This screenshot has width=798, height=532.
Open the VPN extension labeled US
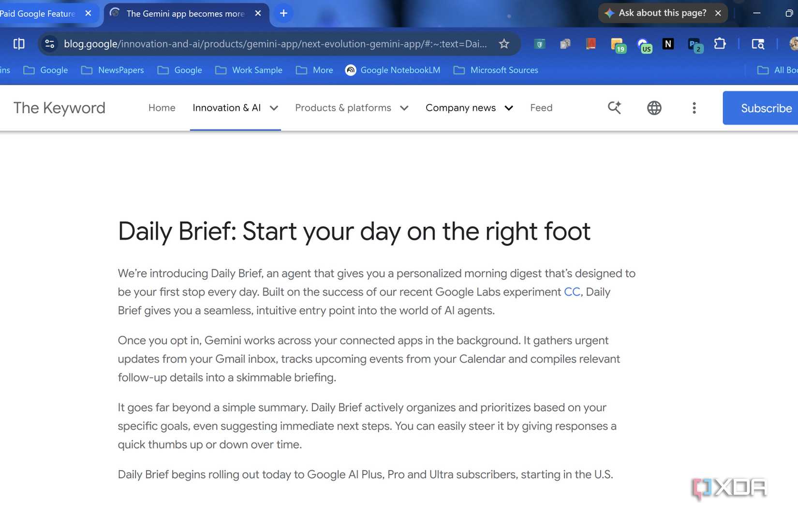click(644, 45)
